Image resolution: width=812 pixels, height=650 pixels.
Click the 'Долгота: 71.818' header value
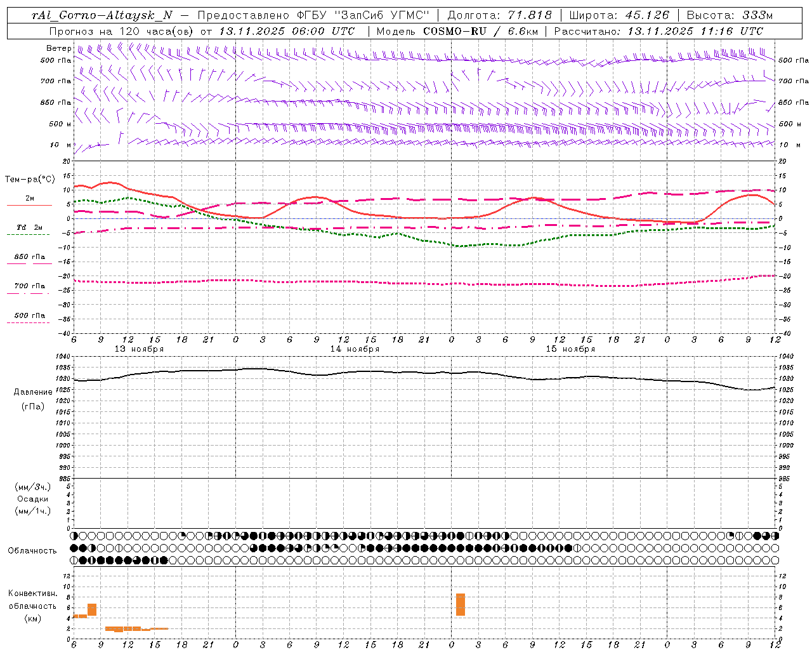coord(500,15)
